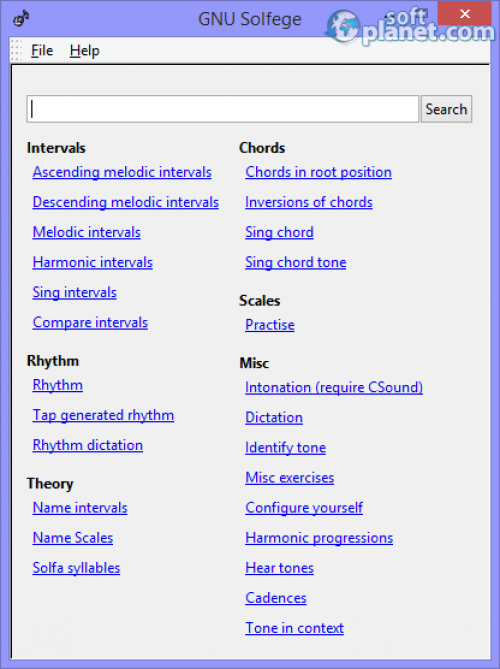Choose Inversions of chords exercise

[309, 202]
